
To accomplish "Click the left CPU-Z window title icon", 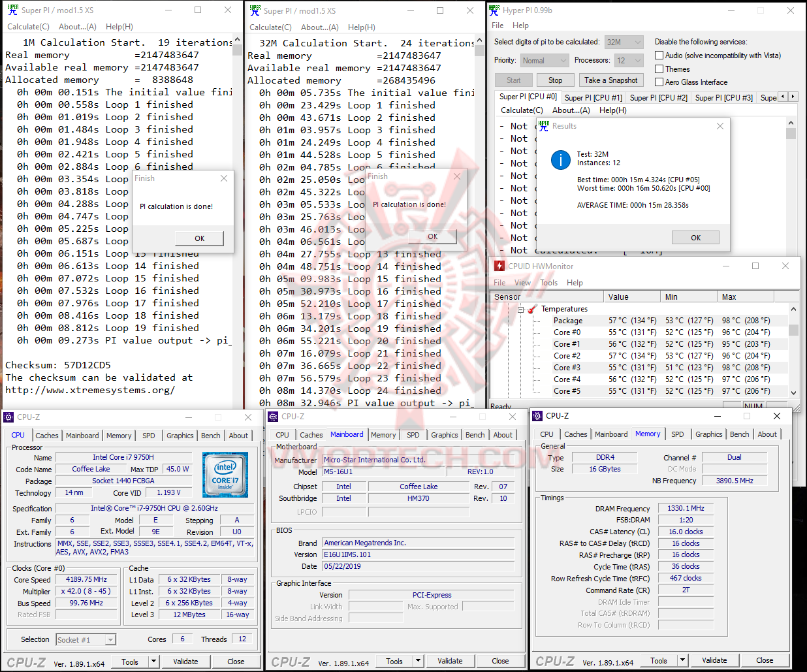I will click(x=9, y=417).
